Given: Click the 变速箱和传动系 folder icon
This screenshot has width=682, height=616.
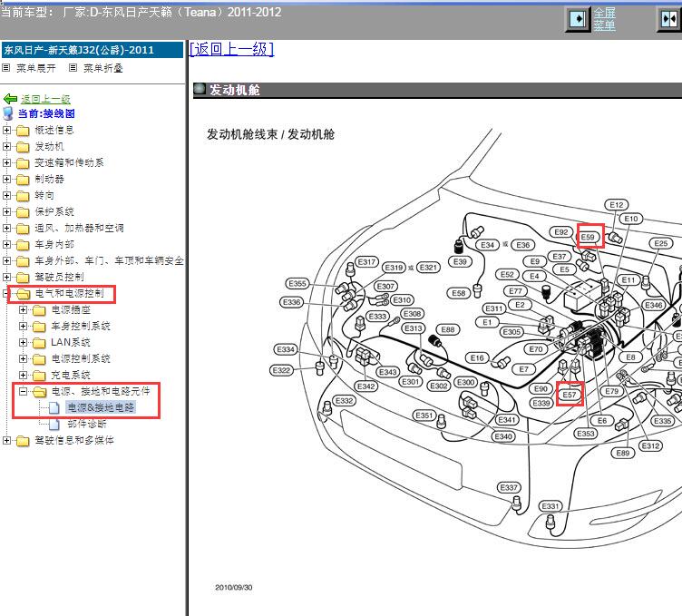Looking at the screenshot, I should coord(23,163).
